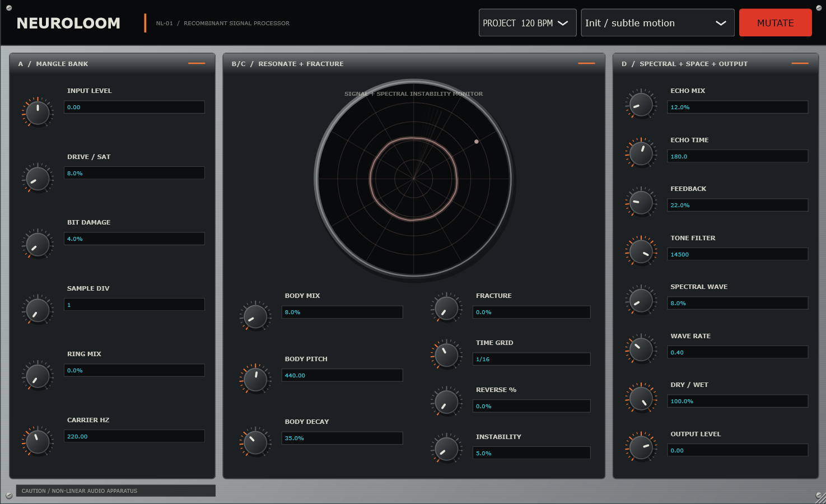Click the circular spectral instability monitor display
The height and width of the screenshot is (504, 826).
coord(414,179)
